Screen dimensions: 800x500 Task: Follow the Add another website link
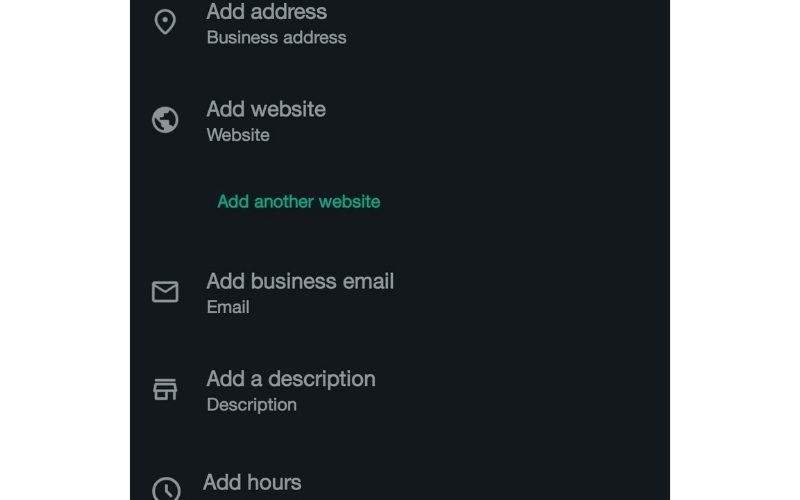click(x=298, y=202)
